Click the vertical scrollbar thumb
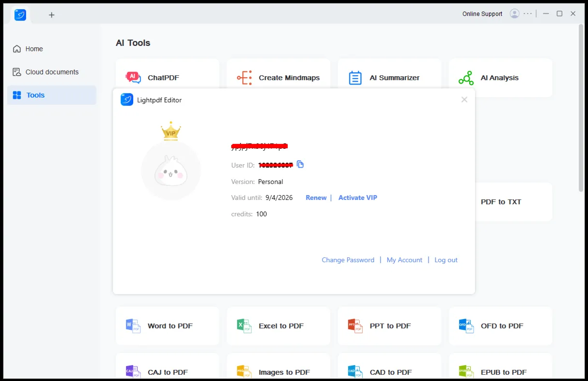The width and height of the screenshot is (588, 381). click(x=581, y=108)
